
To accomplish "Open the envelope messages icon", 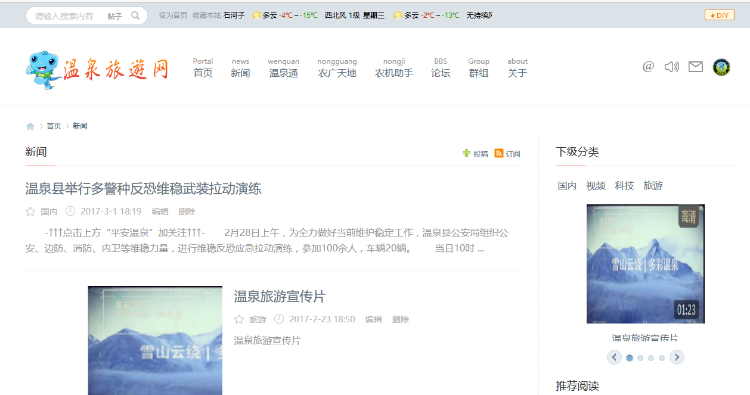I will click(x=695, y=66).
